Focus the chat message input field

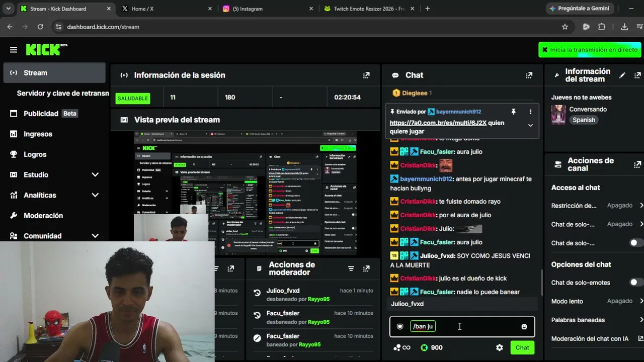click(x=462, y=327)
